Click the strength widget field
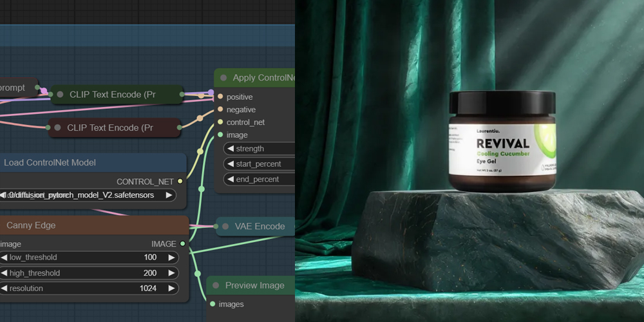 click(259, 149)
